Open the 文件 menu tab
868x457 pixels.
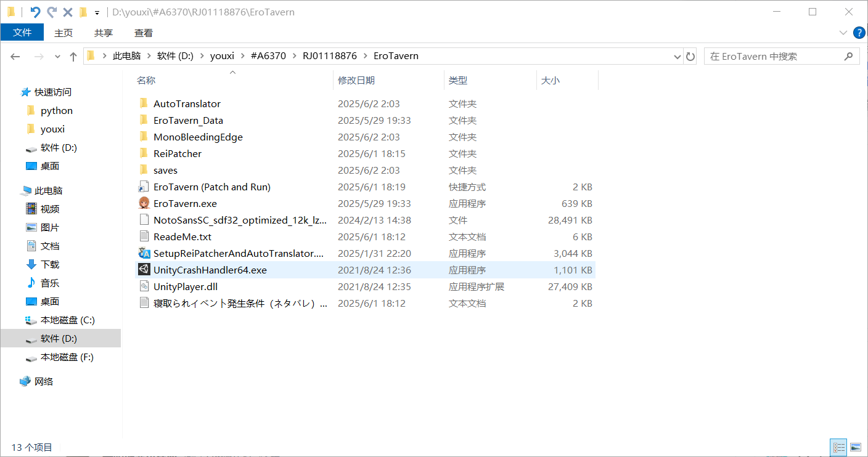click(x=22, y=33)
